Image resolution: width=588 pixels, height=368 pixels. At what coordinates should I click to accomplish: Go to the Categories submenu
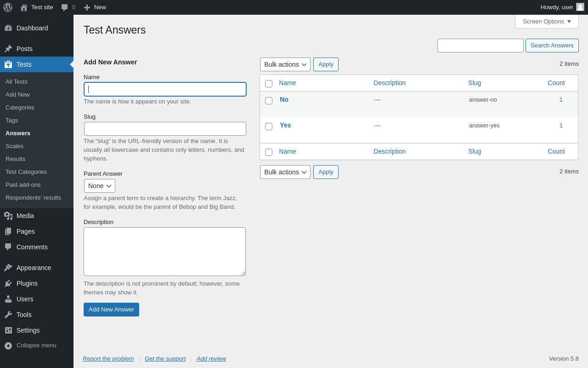click(20, 108)
